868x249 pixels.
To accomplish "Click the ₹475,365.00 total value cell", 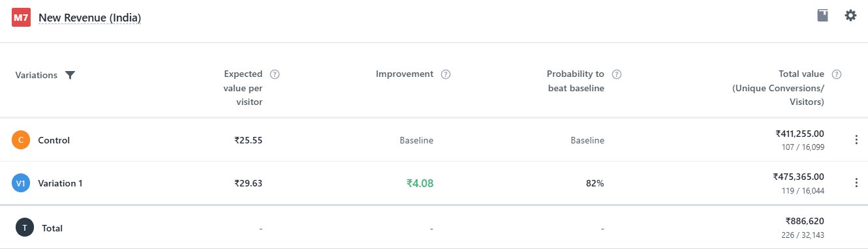I will [x=799, y=177].
